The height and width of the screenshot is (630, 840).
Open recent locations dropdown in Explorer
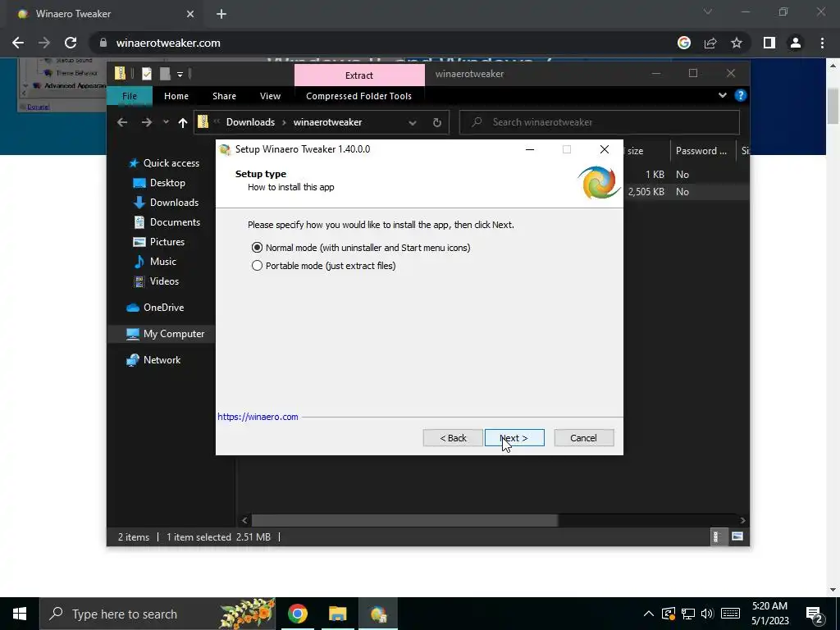[x=166, y=122]
